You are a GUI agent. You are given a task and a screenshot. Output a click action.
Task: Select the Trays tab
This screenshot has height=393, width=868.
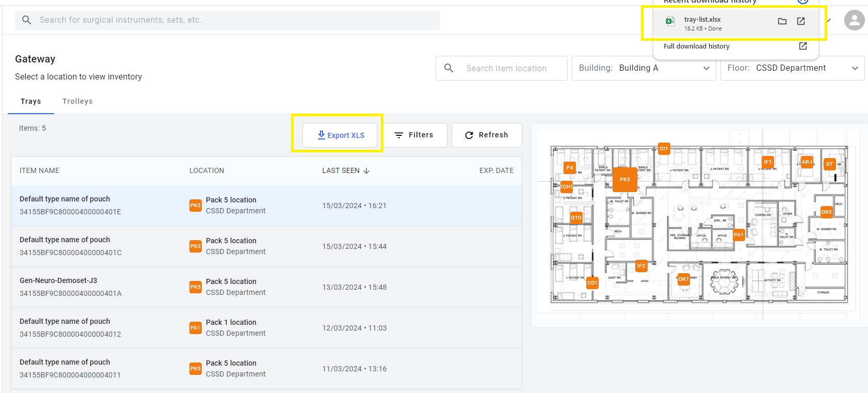pyautogui.click(x=30, y=101)
